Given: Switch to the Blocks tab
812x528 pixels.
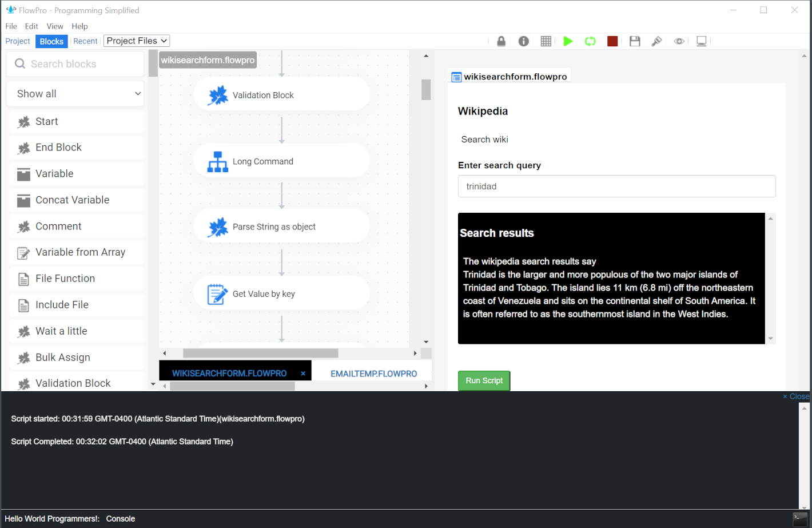Looking at the screenshot, I should (51, 41).
